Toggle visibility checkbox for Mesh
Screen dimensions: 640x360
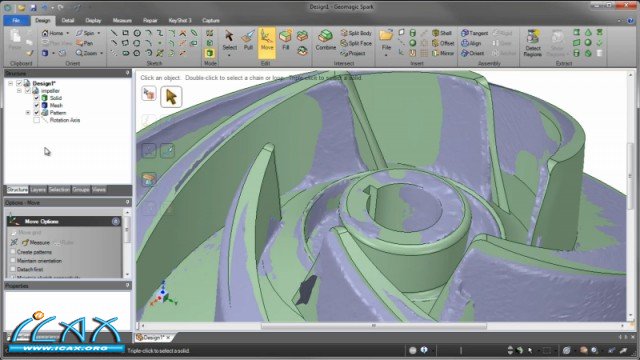pyautogui.click(x=36, y=105)
